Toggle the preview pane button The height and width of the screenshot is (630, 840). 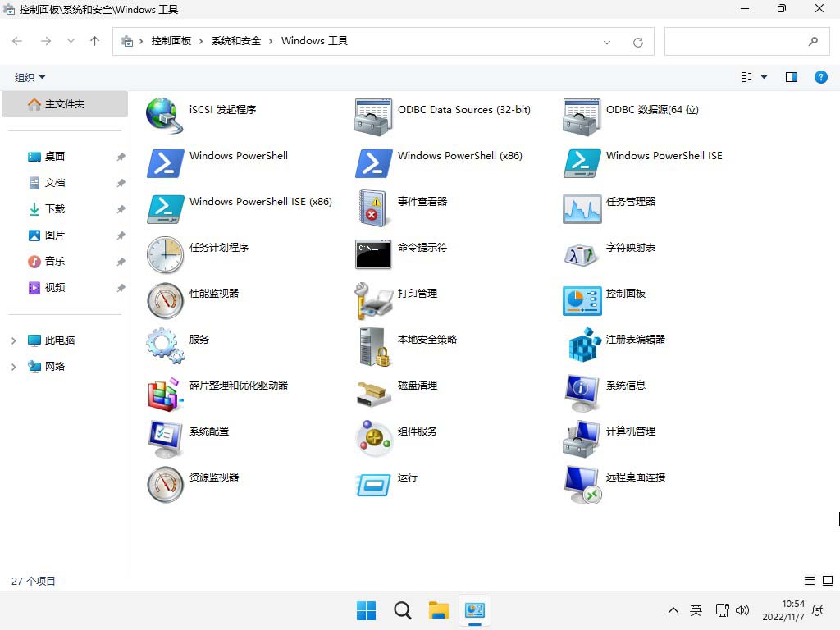tap(791, 77)
